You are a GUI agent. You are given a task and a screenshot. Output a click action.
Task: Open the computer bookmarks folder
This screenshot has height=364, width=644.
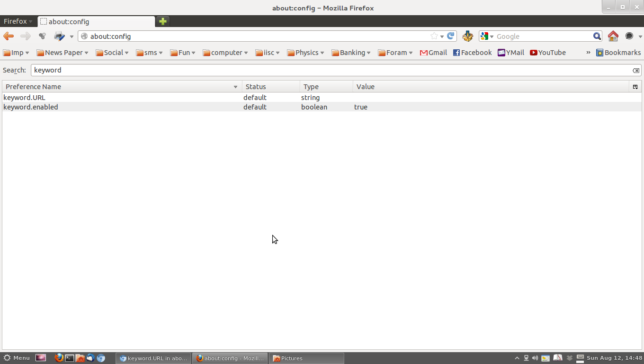[x=225, y=53]
